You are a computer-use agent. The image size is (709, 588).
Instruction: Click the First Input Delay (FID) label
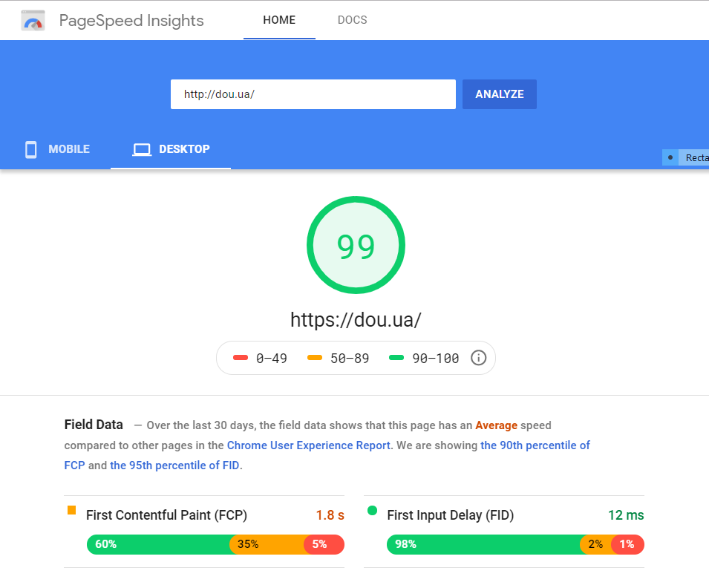pos(451,515)
